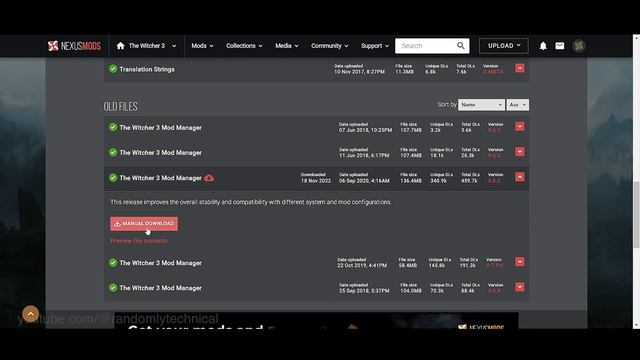Click the 22 Oct 2019, 4:41PM upload date

click(x=362, y=265)
